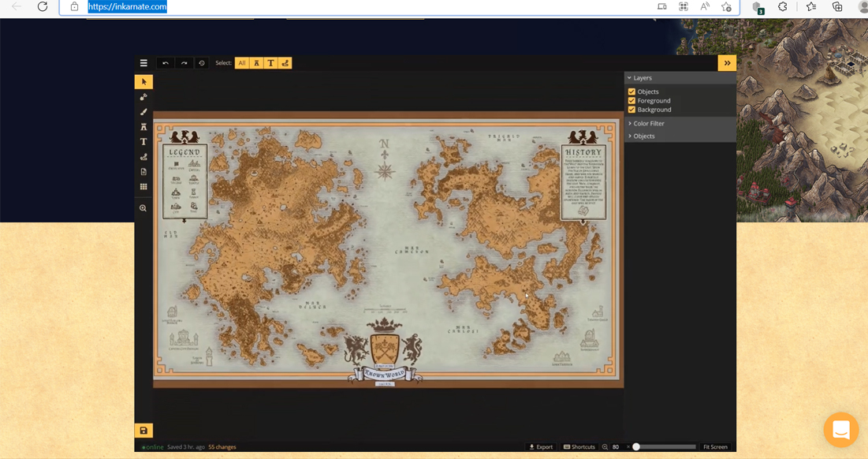
Task: Choose the Brush tool
Action: click(143, 111)
